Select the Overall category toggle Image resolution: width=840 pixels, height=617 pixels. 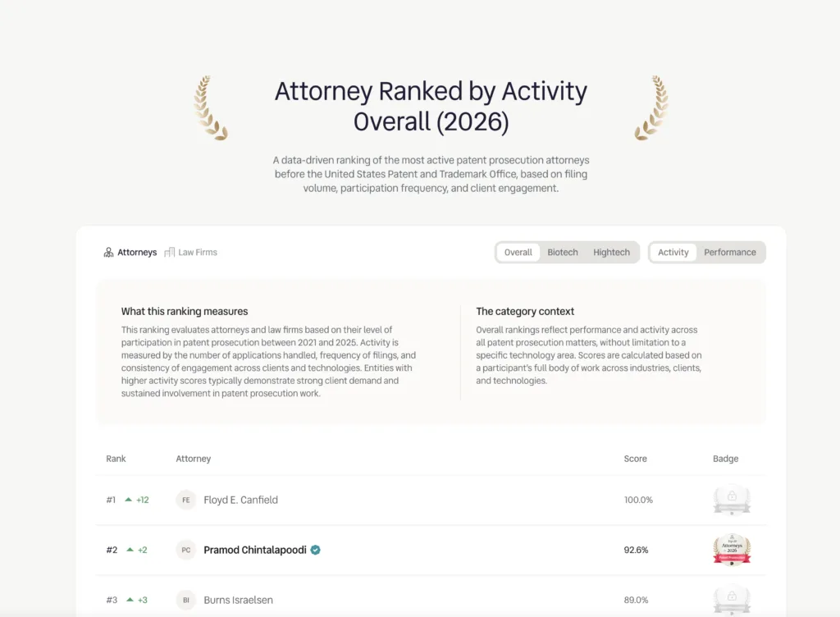click(518, 253)
